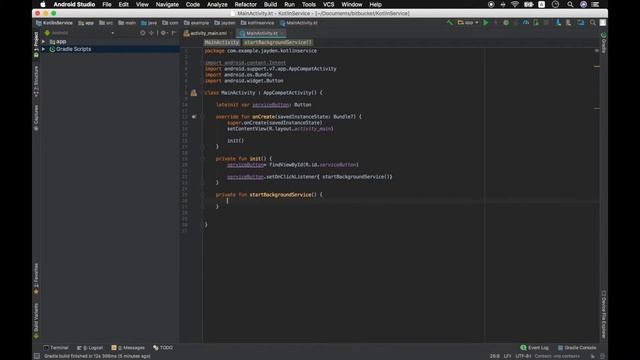Click the user avatar icon at toolbar end
Screen dimensions: 640x360
(x=602, y=23)
